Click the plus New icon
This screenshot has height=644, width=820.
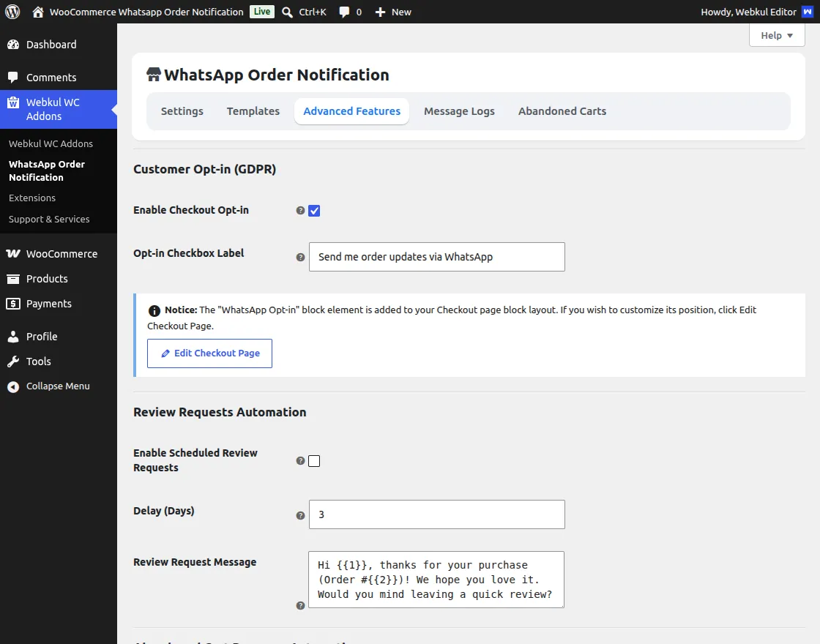380,12
